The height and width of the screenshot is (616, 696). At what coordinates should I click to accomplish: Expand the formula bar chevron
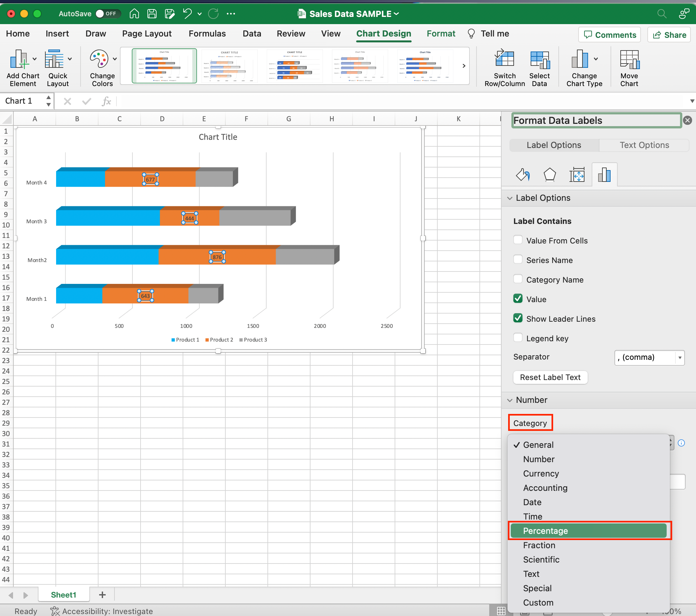click(x=692, y=101)
